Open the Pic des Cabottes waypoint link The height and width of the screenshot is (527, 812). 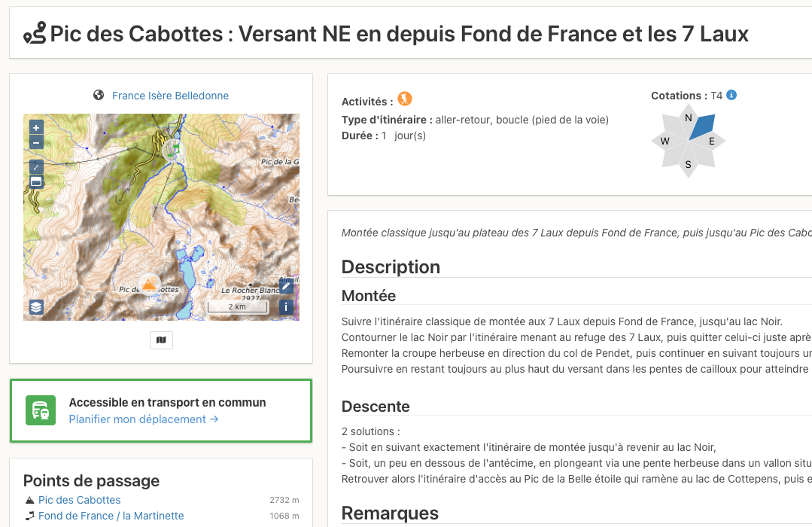pos(79,499)
